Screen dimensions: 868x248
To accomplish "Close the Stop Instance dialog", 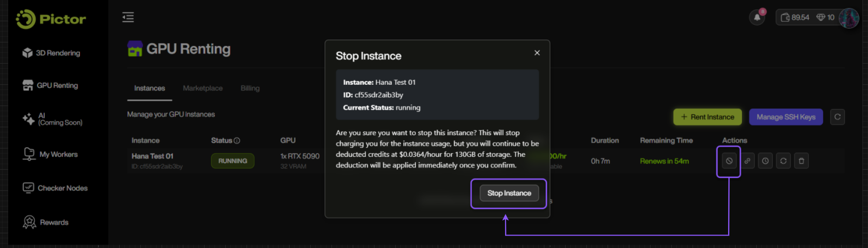I will 537,53.
